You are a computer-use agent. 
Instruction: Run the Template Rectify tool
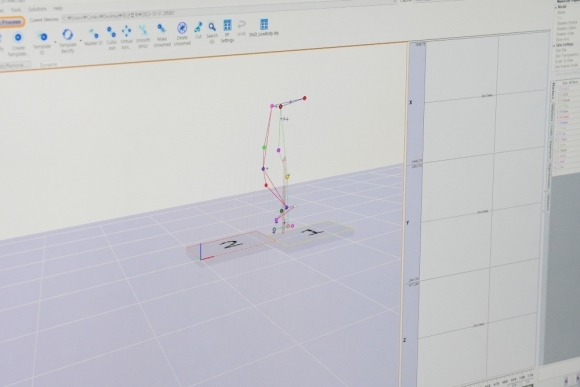click(x=67, y=35)
